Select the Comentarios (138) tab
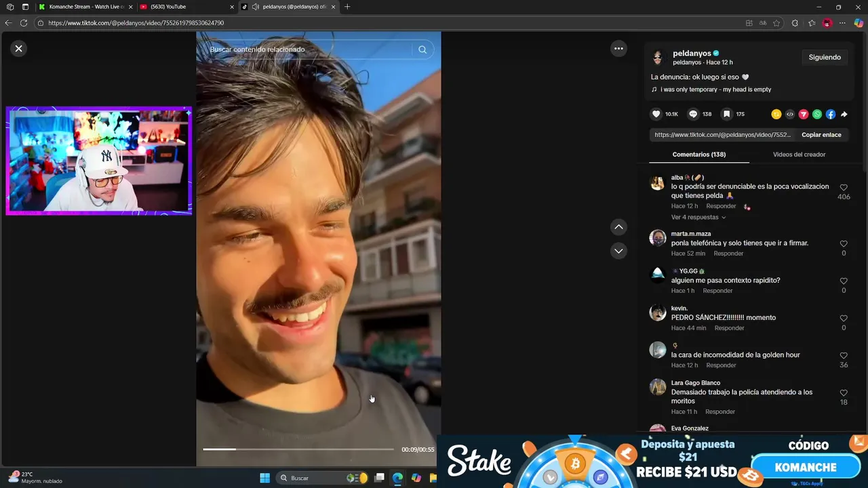This screenshot has width=868, height=488. [699, 155]
